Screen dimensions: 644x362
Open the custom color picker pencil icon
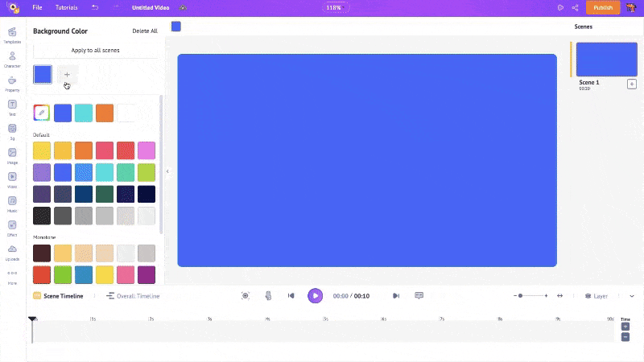click(42, 113)
